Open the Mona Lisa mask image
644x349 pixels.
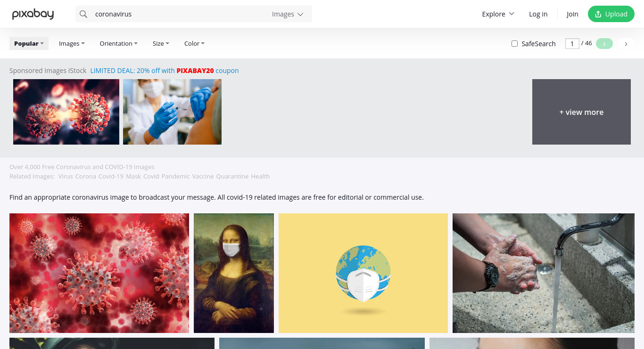tap(234, 273)
